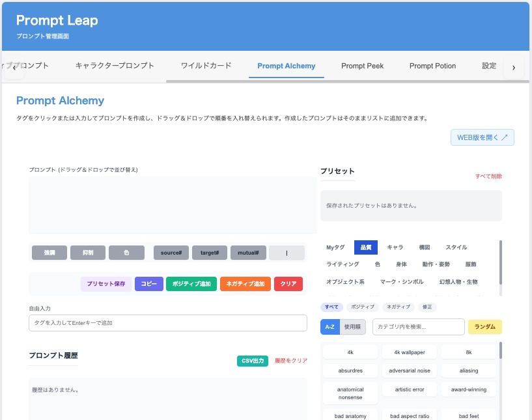This screenshot has width=532, height=420.
Task: Focus the 自由入力 tag input field
Action: coord(168,323)
